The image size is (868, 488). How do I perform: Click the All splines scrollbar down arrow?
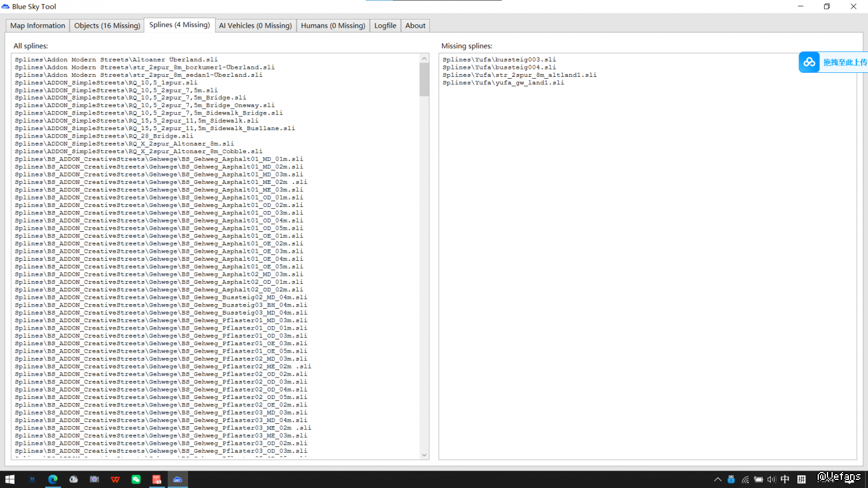(x=424, y=455)
